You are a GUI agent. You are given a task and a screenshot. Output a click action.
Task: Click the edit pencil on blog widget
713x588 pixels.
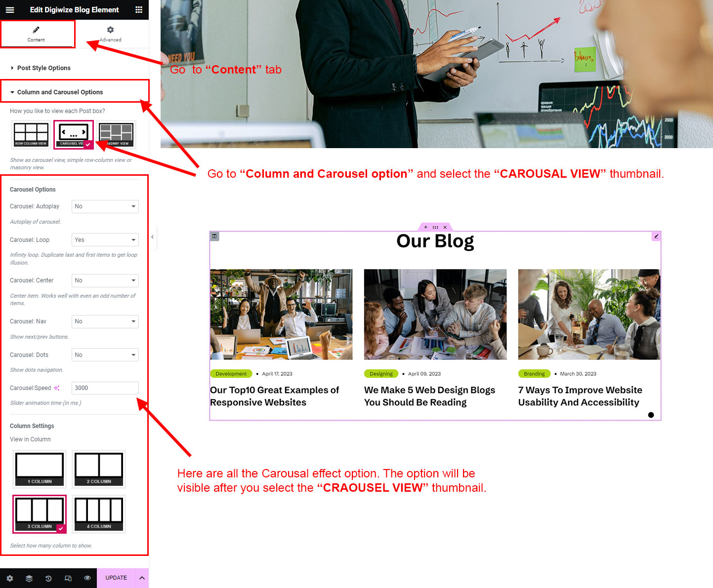point(656,236)
